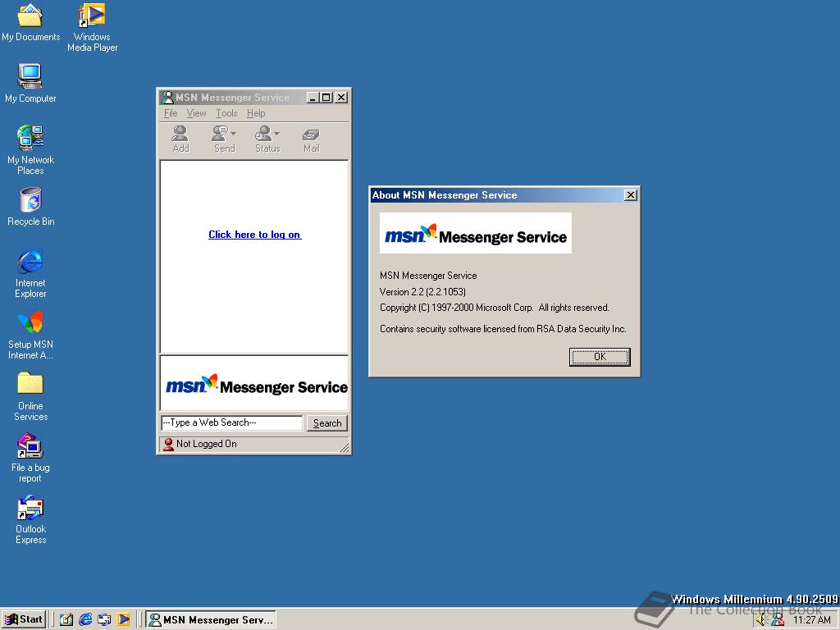The image size is (840, 630).
Task: Click the resize grip of Messenger status bar
Action: pos(344,447)
